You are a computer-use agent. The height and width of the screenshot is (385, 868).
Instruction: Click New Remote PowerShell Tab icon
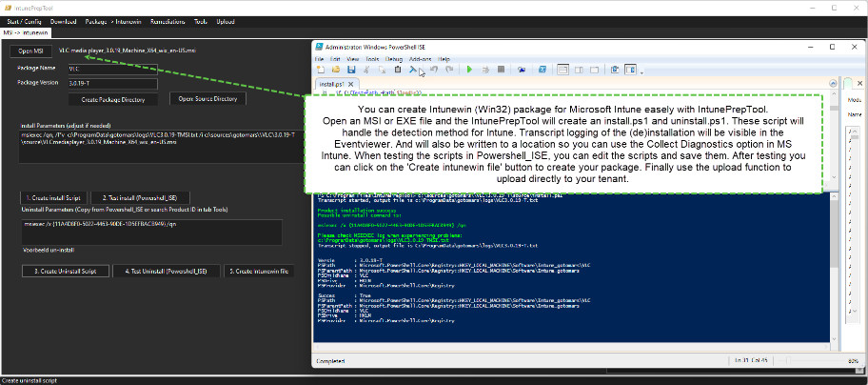tap(522, 70)
